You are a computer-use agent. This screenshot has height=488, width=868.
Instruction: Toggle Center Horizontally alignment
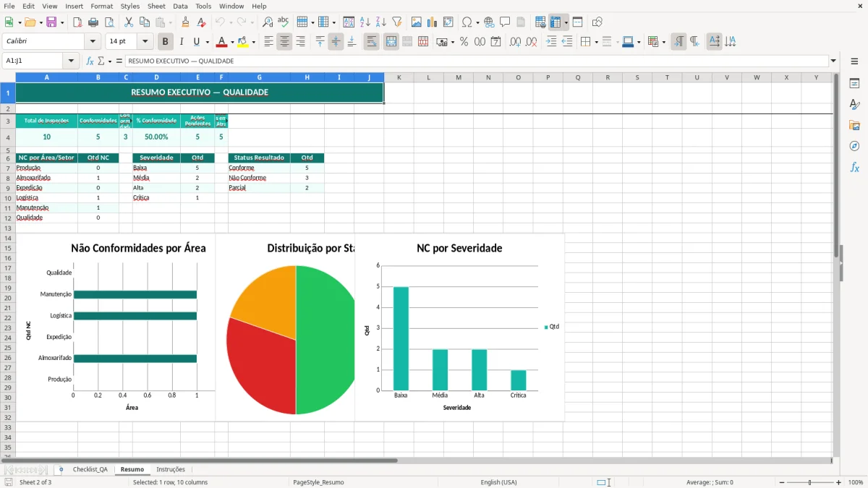[284, 42]
